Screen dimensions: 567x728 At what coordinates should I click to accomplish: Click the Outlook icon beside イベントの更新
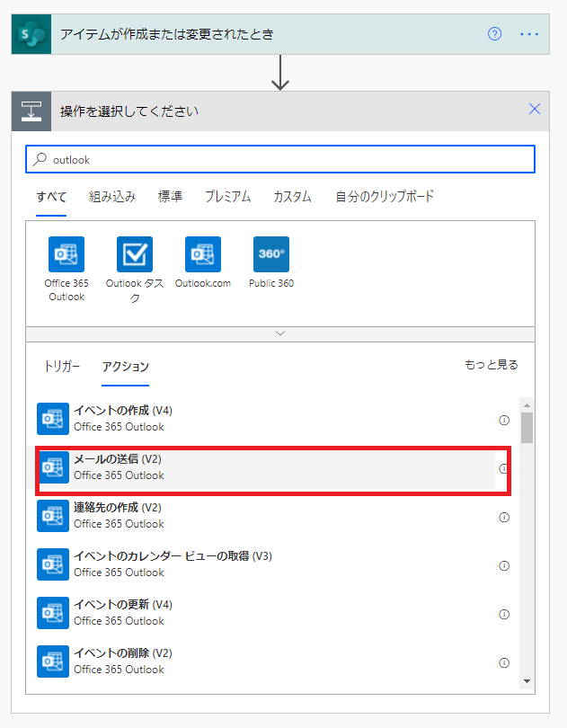click(x=53, y=613)
